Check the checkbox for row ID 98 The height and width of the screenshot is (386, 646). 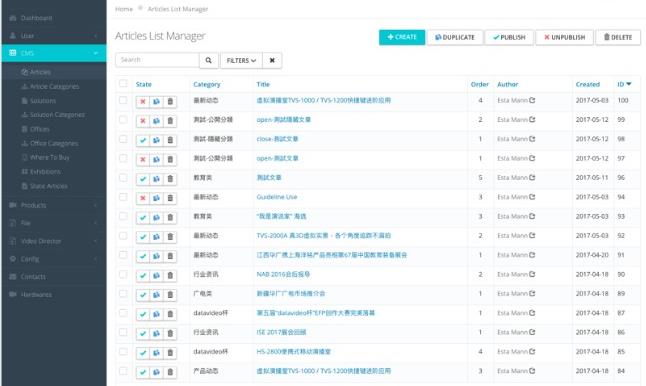point(123,139)
